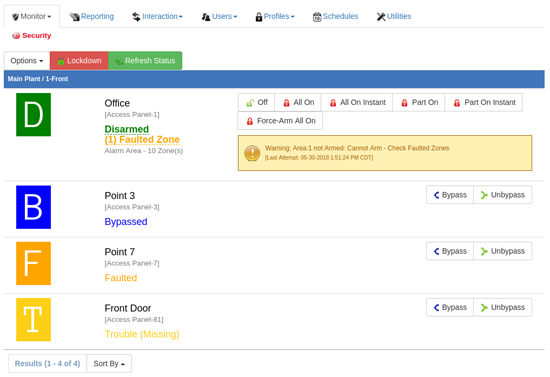The image size is (550, 377).
Task: Click the Trouble (Missing) status text
Action: click(142, 334)
